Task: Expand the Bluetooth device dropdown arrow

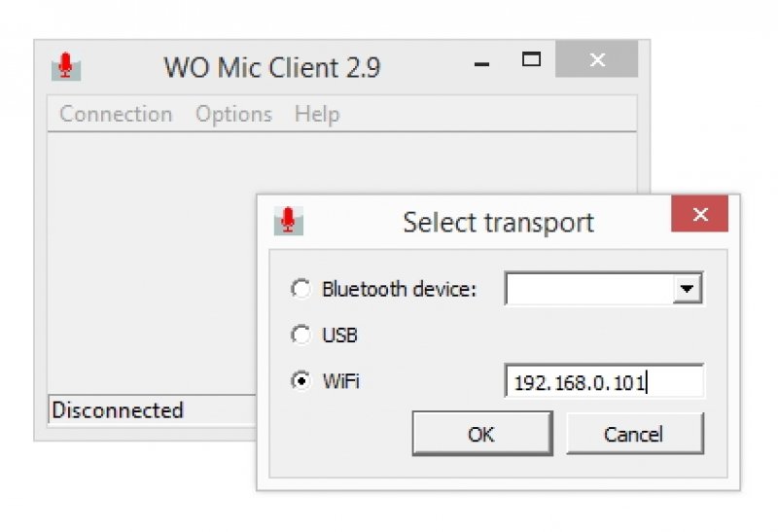Action: tap(689, 289)
